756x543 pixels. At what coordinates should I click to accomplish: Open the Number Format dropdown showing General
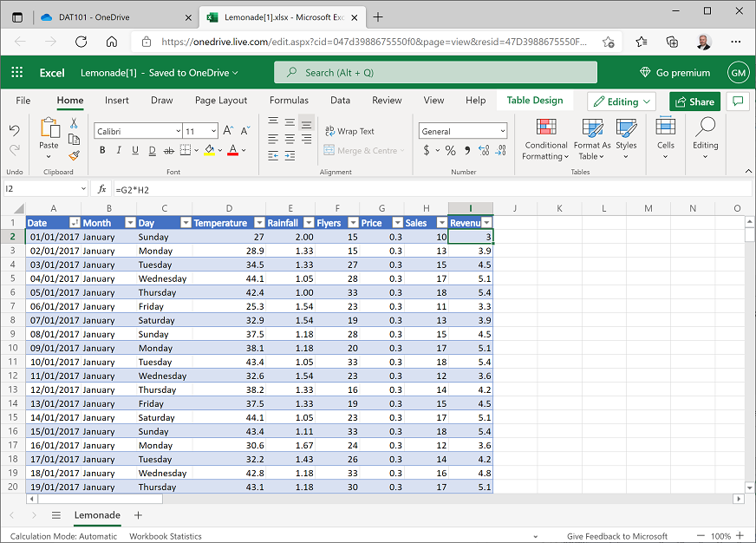coord(462,130)
